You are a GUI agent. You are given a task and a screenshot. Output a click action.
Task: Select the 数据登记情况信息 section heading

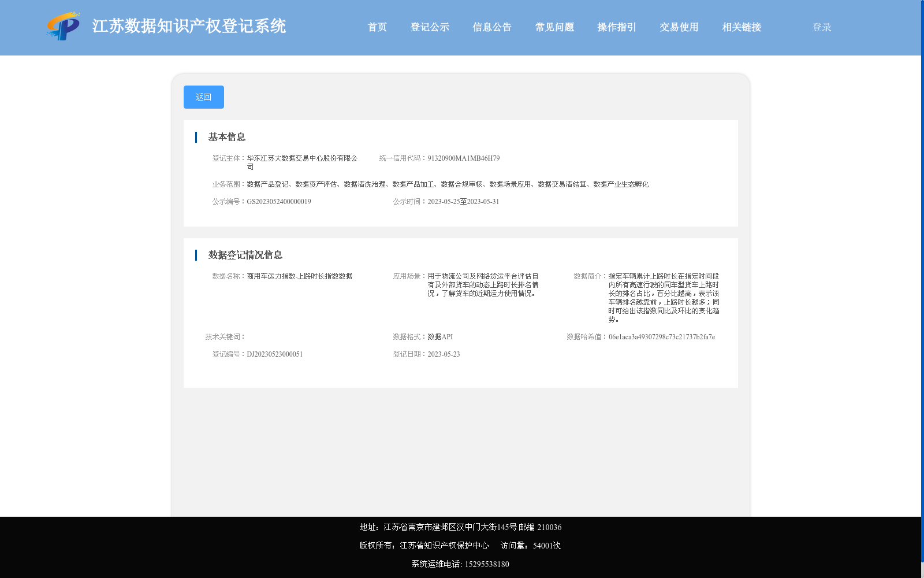[246, 254]
